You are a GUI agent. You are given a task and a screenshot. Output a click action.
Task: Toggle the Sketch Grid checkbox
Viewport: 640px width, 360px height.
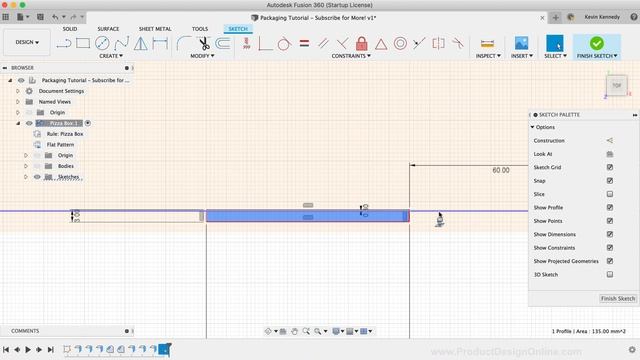pos(610,167)
